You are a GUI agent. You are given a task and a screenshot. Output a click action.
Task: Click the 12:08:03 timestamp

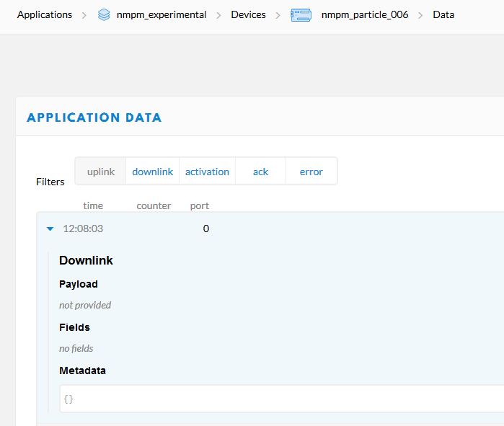click(x=83, y=228)
